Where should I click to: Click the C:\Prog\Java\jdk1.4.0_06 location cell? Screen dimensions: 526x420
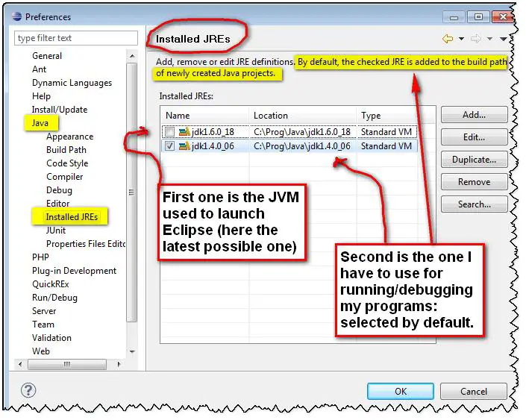302,146
